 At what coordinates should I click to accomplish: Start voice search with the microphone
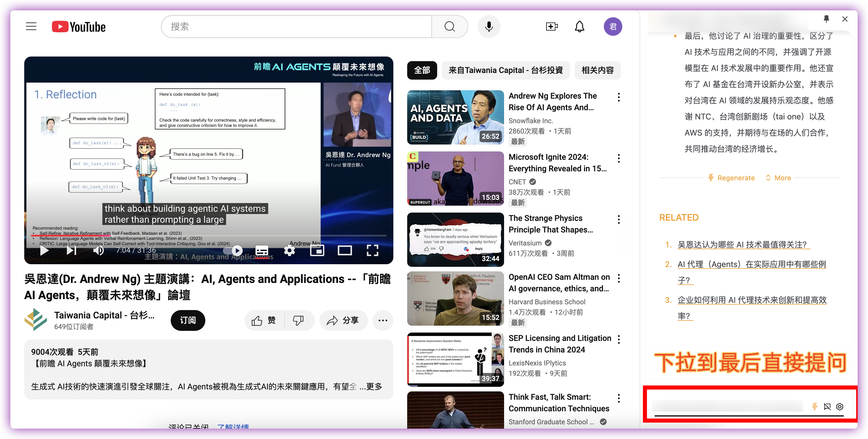click(x=489, y=27)
